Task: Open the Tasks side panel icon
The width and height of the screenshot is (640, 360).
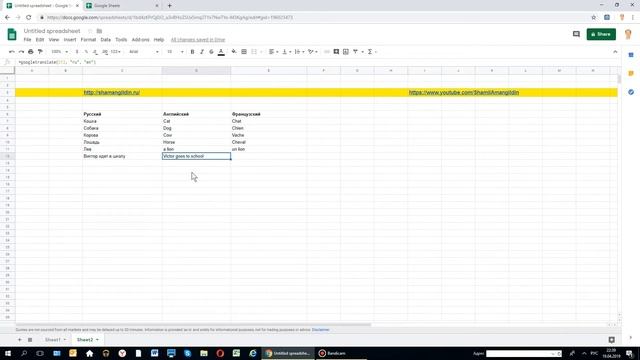Action: pos(631,92)
